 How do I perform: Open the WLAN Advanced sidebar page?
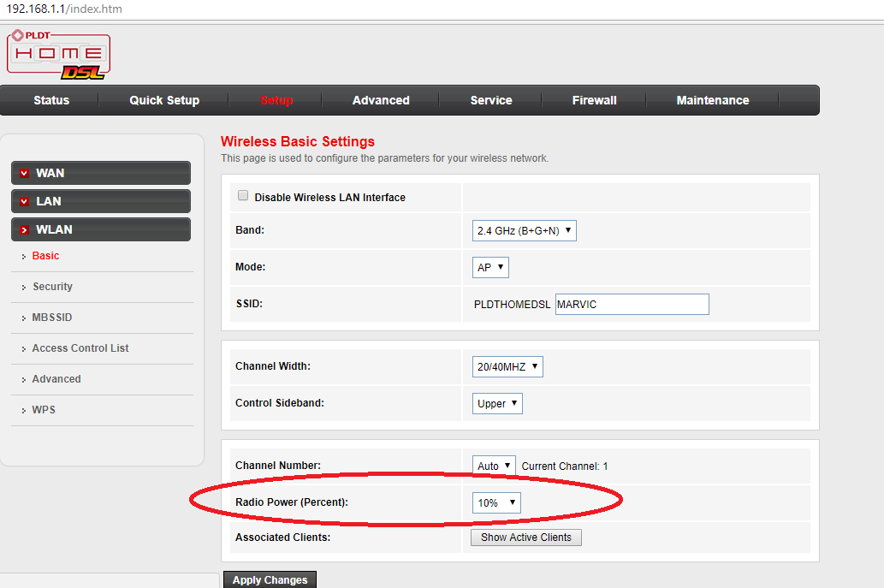click(56, 379)
